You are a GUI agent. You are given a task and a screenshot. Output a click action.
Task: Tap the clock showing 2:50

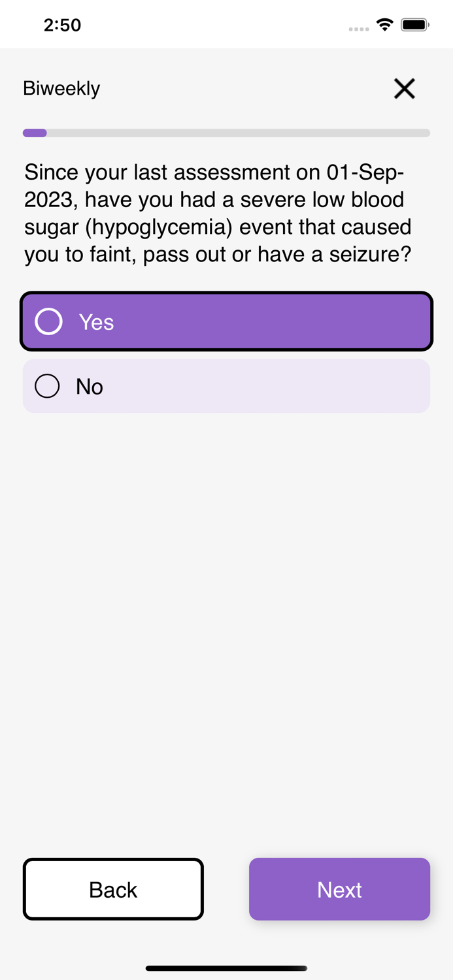point(63,24)
